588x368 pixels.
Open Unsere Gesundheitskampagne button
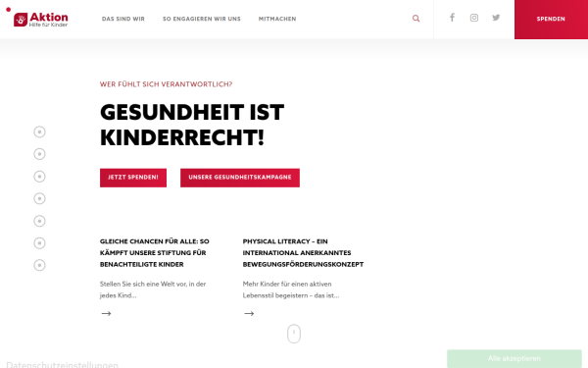(240, 178)
